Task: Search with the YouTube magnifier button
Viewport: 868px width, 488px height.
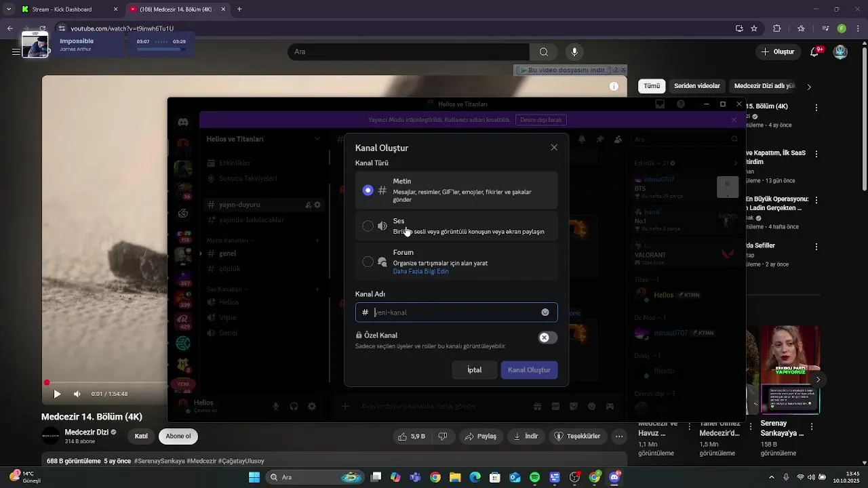Action: tap(544, 52)
